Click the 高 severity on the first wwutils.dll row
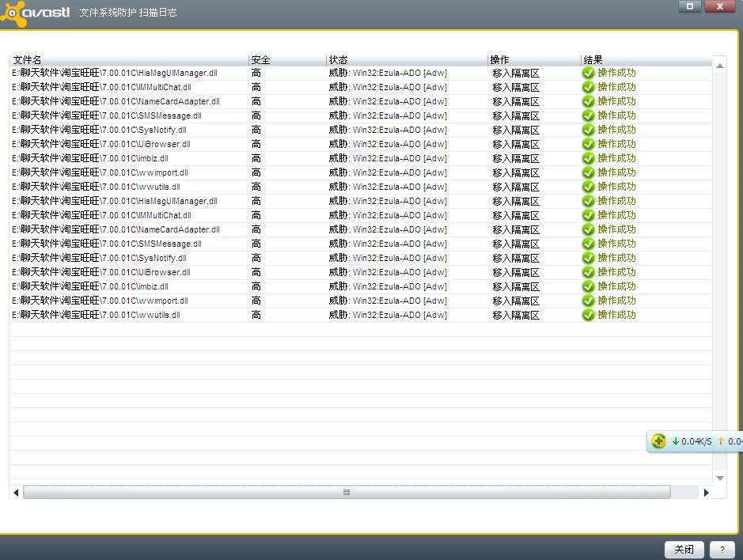 tap(256, 187)
